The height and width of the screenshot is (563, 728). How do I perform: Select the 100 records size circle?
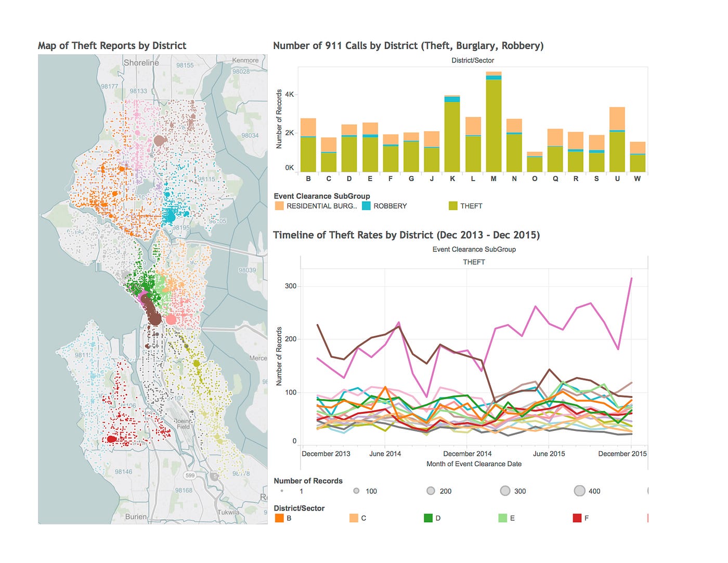pyautogui.click(x=356, y=491)
